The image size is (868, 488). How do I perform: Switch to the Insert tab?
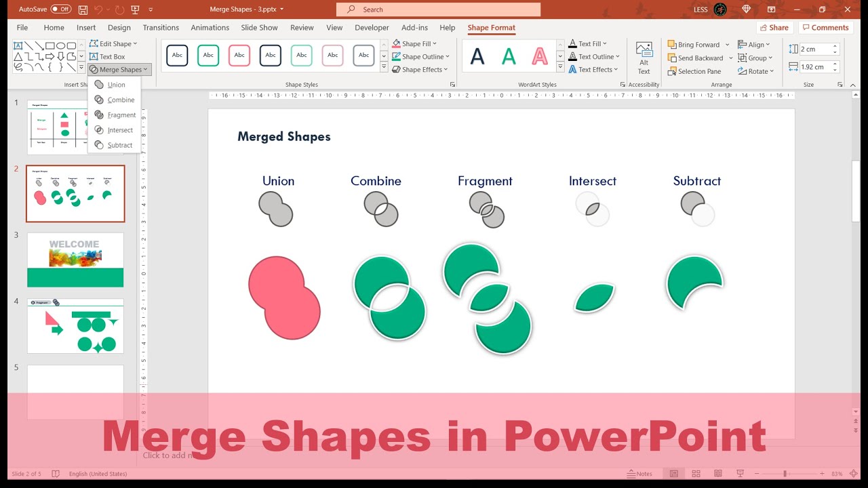86,28
